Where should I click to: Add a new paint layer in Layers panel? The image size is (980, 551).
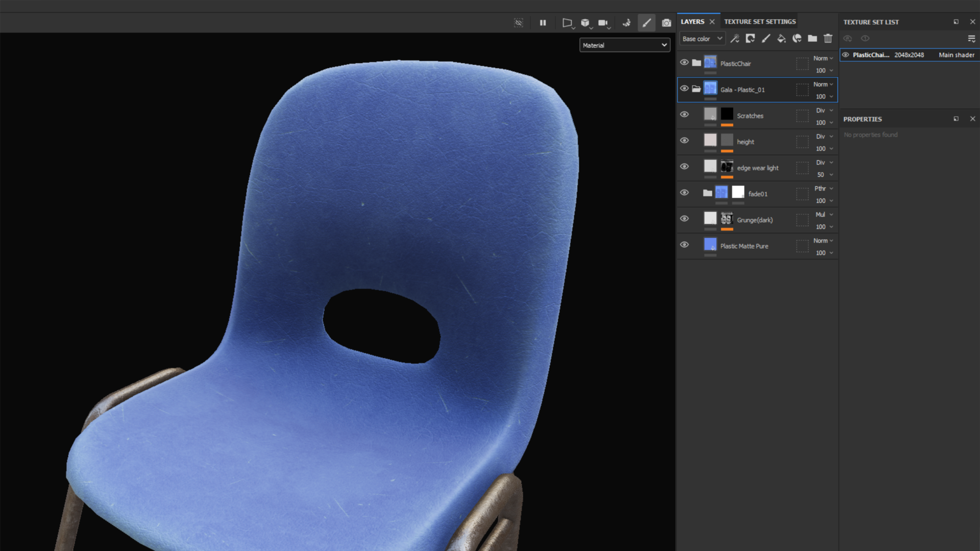tap(766, 39)
